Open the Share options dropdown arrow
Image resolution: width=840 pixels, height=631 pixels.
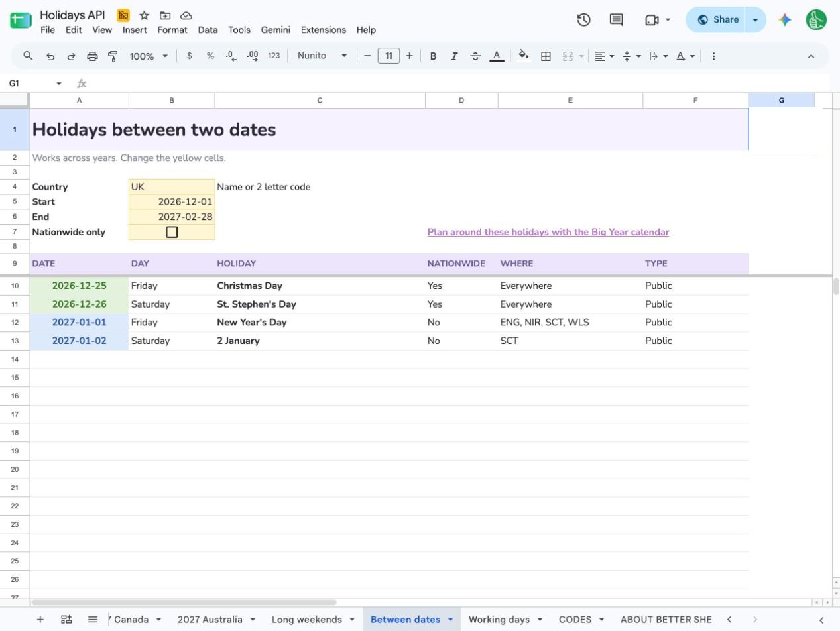(755, 20)
